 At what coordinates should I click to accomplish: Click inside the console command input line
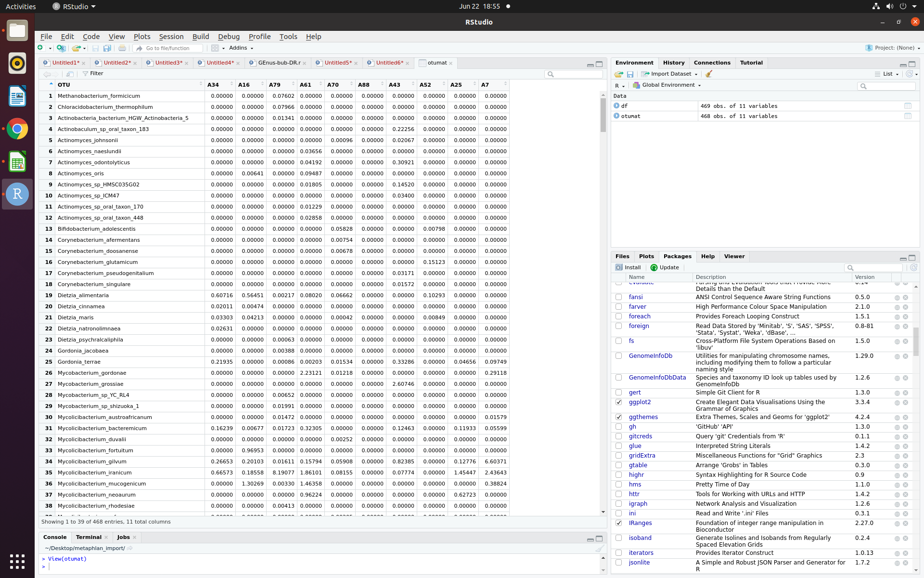[x=192, y=566]
